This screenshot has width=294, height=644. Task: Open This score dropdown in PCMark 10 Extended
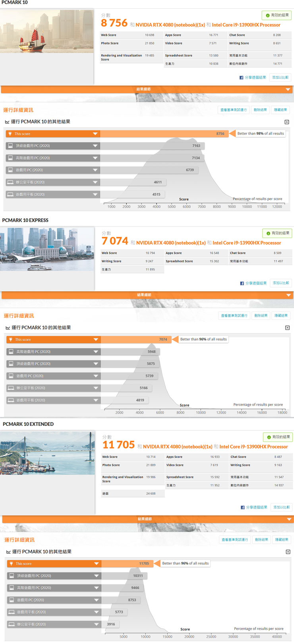point(96,564)
